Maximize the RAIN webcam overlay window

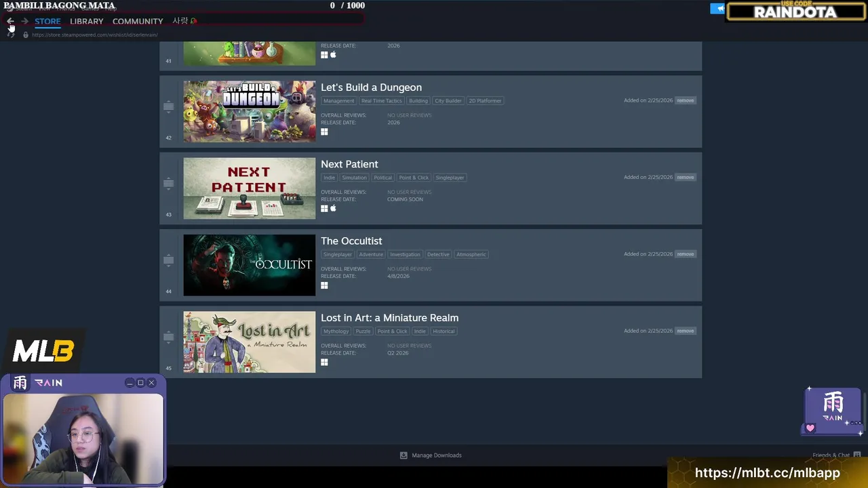coord(140,383)
